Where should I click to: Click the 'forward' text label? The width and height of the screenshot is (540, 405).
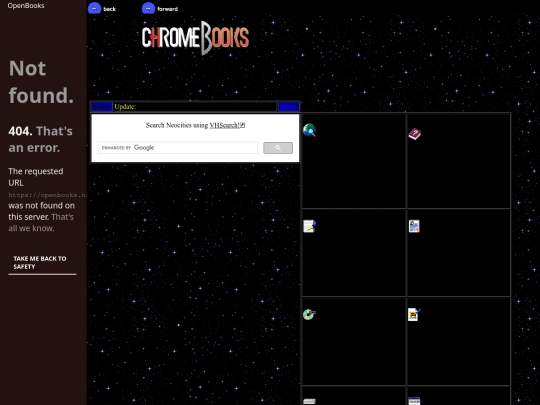(167, 9)
